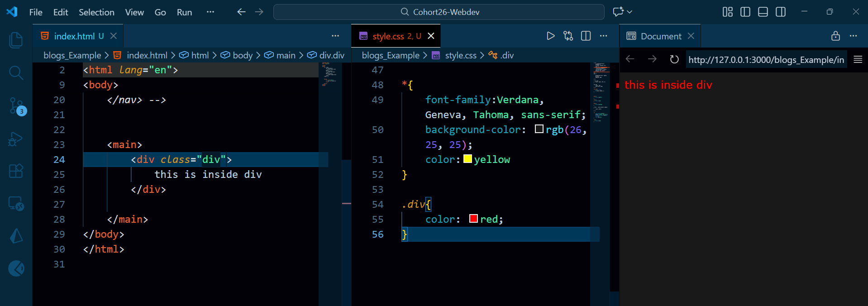
Task: Reload the browser preview page
Action: [674, 60]
